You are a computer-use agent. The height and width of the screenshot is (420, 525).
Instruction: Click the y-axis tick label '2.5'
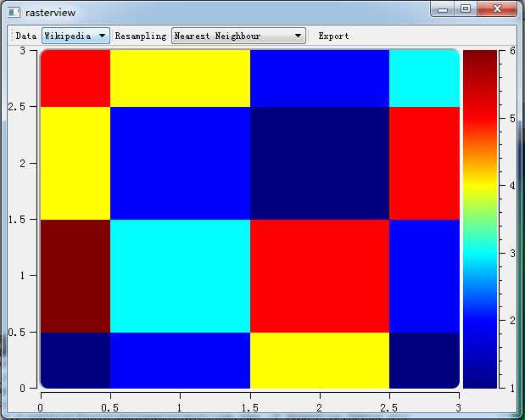(x=16, y=107)
